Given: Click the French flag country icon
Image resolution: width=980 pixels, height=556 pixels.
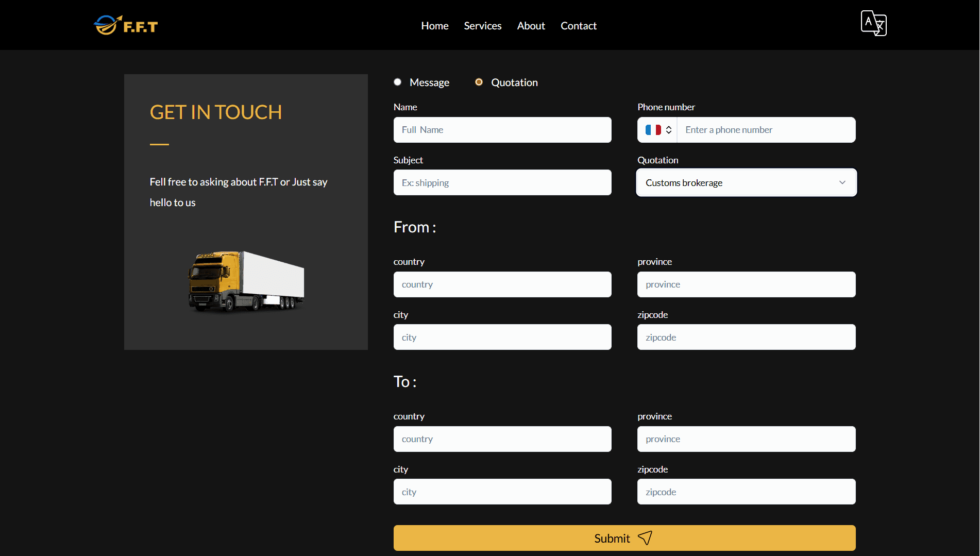Looking at the screenshot, I should pos(653,130).
